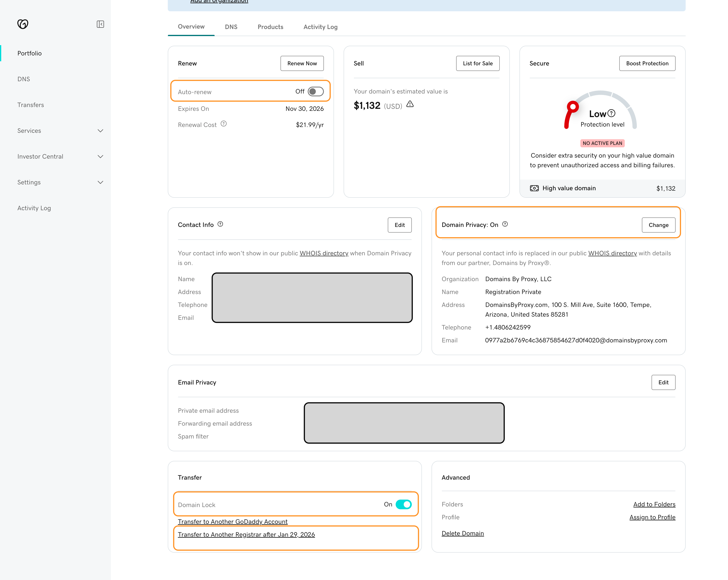Open the Products tab
728x580 pixels.
click(x=270, y=27)
